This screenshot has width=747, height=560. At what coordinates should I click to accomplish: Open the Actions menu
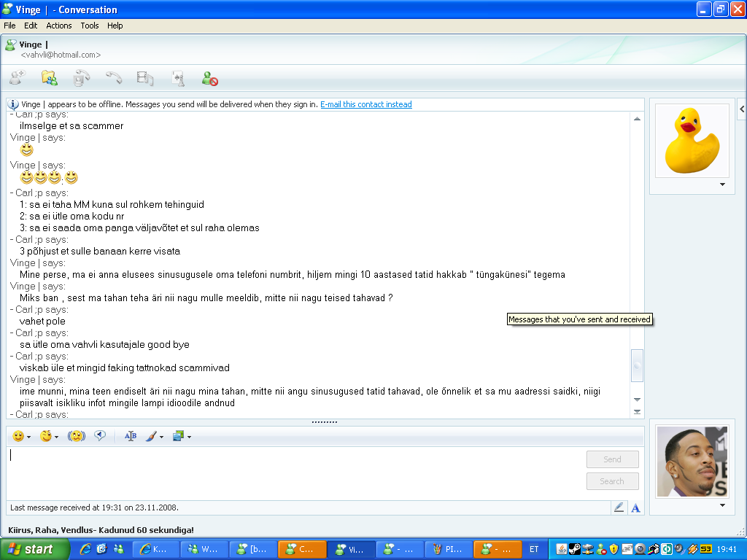(59, 26)
